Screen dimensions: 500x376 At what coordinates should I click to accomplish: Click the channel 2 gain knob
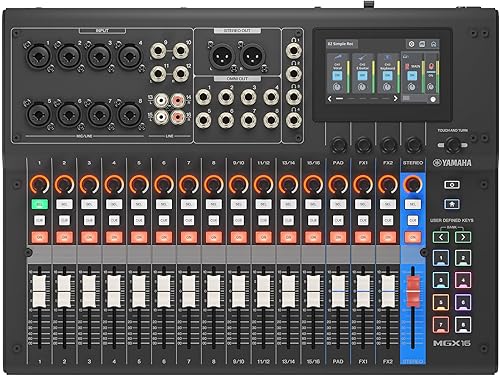pos(64,184)
